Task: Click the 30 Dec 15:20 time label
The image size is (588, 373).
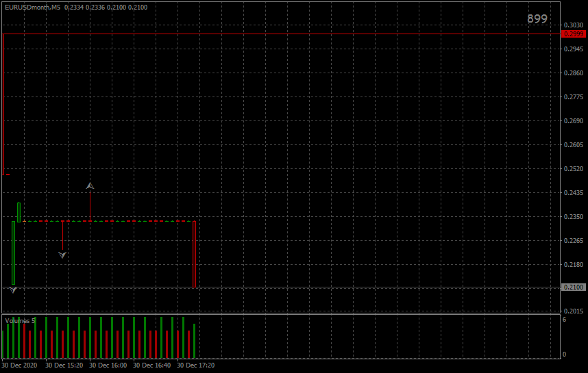Action: point(64,365)
